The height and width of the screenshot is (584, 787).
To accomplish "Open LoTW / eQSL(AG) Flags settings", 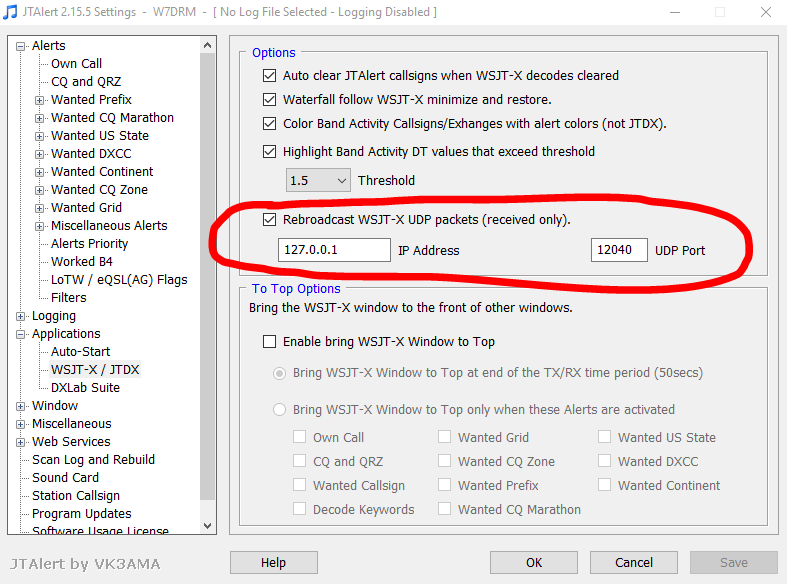I will pos(119,280).
